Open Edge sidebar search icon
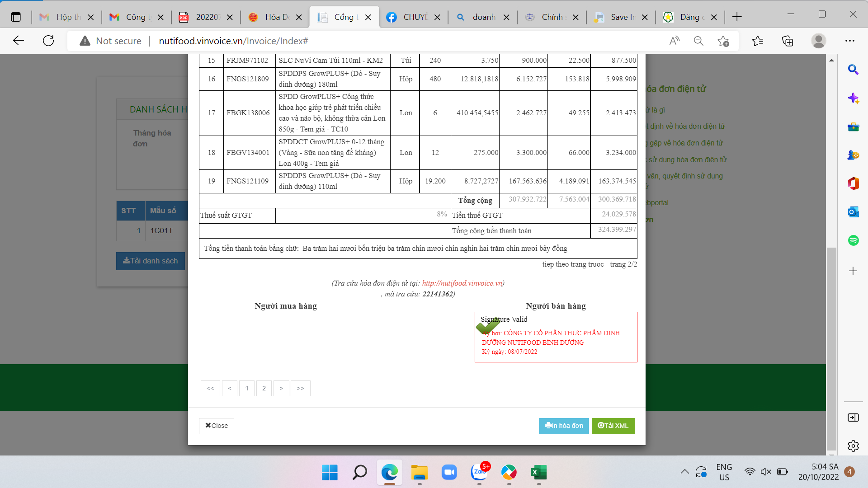The image size is (868, 488). point(853,70)
